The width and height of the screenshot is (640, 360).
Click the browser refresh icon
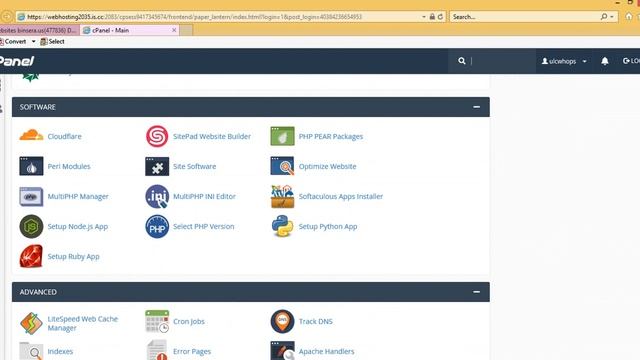[440, 17]
